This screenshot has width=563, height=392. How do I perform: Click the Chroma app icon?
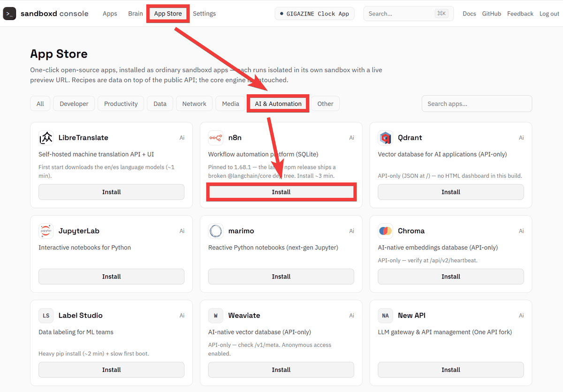coord(386,231)
